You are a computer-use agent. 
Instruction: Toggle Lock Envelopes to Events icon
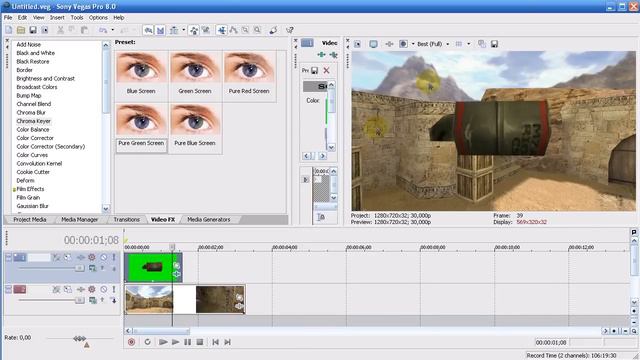(194, 30)
